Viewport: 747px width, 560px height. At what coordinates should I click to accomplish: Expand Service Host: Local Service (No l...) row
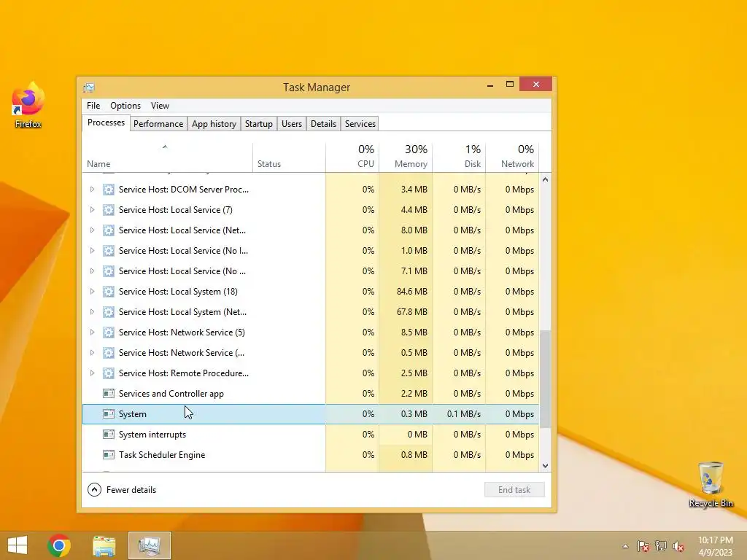pos(92,251)
